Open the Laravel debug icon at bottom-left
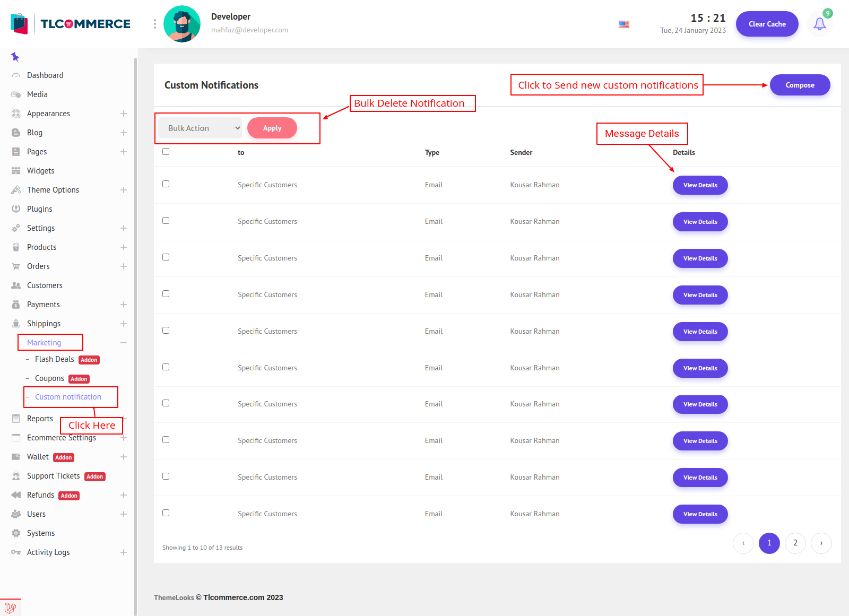 click(x=10, y=608)
